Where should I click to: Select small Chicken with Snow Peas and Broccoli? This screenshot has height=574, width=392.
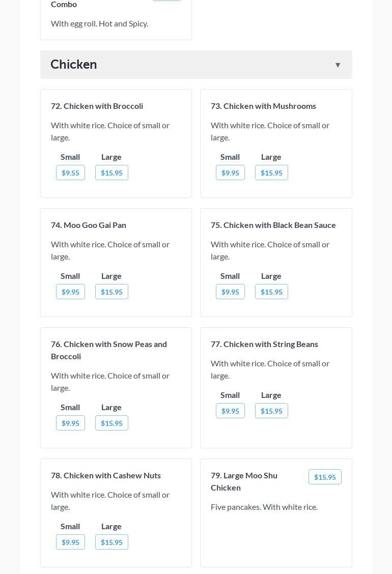pos(70,423)
